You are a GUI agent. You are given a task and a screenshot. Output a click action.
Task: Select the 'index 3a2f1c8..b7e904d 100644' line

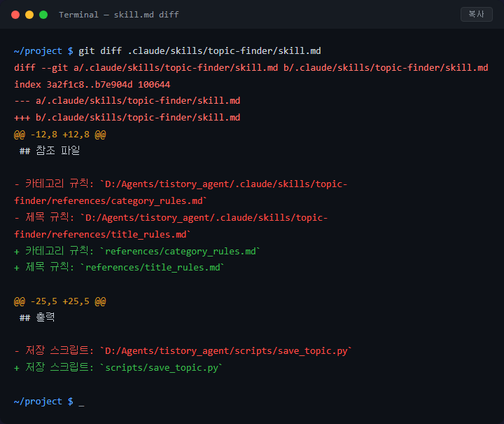[92, 84]
